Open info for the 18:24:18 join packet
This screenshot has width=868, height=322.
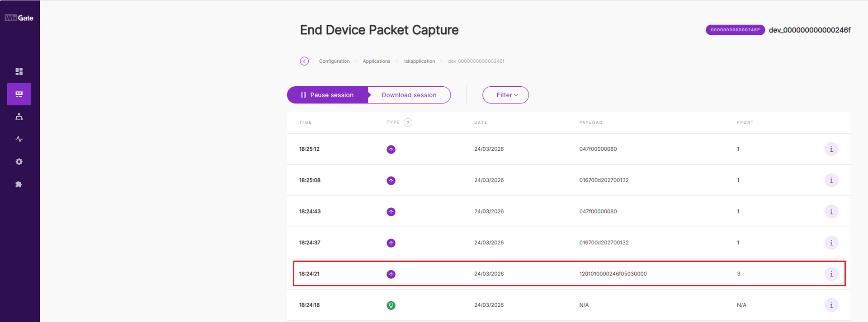[x=831, y=305]
